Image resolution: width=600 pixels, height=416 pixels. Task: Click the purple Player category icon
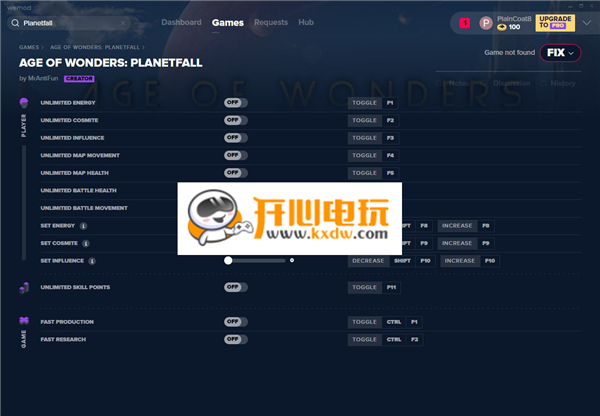coord(24,103)
